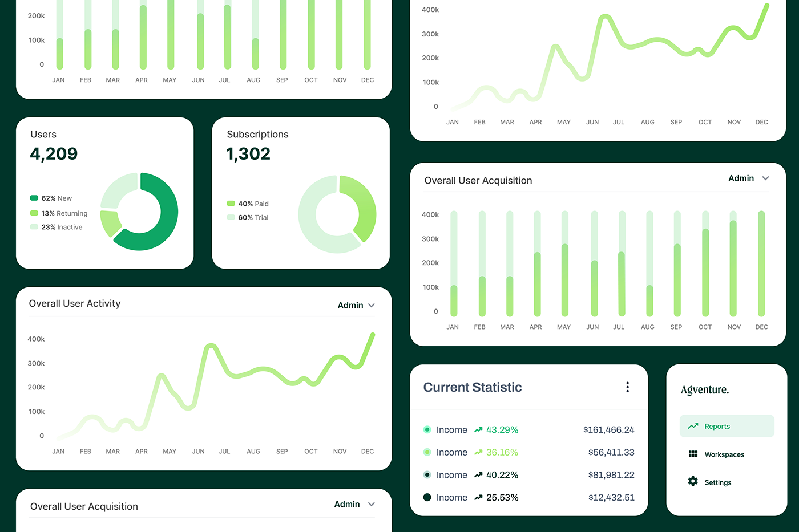
Task: Click the Current Statistic heading
Action: [x=473, y=387]
